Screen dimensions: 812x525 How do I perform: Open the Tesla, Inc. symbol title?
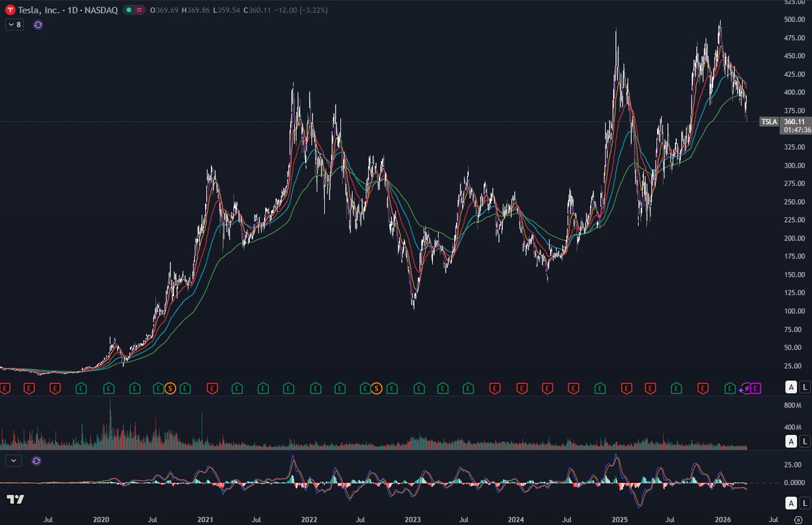coord(40,10)
